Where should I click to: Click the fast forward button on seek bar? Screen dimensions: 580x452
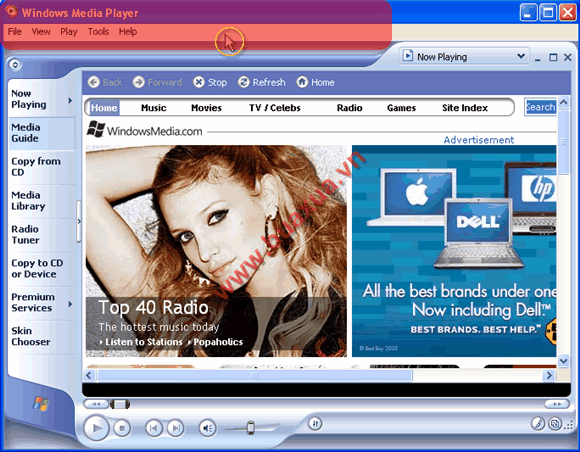(x=557, y=404)
